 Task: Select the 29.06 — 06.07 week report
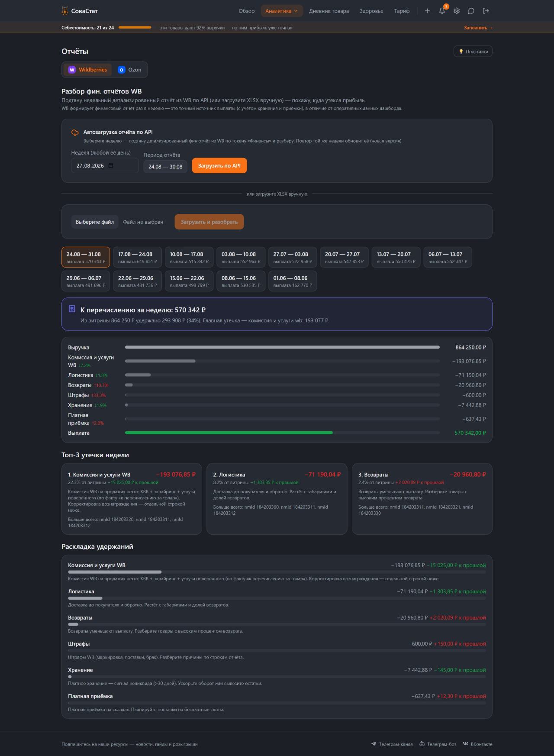point(86,281)
